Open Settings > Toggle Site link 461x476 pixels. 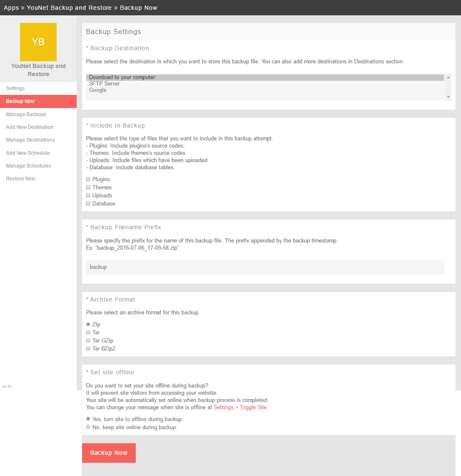point(240,408)
